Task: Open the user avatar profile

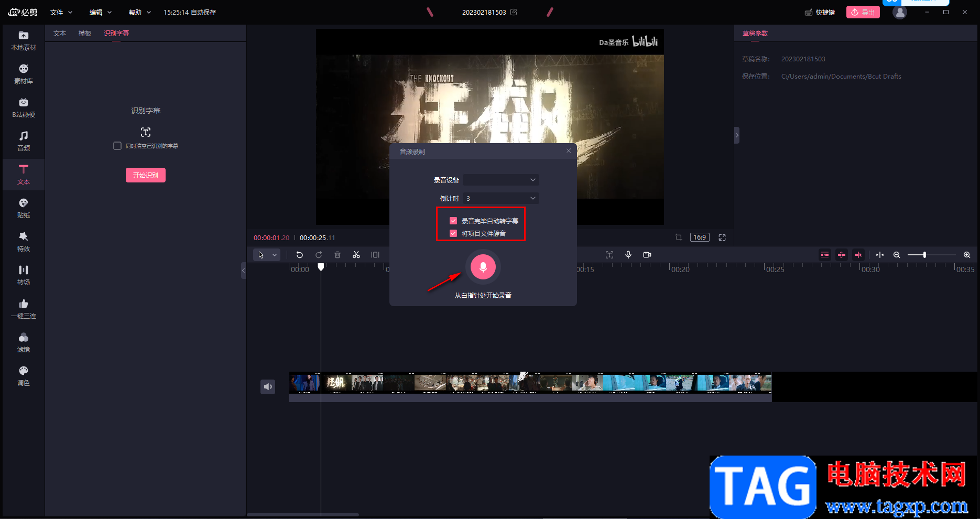Action: 900,13
